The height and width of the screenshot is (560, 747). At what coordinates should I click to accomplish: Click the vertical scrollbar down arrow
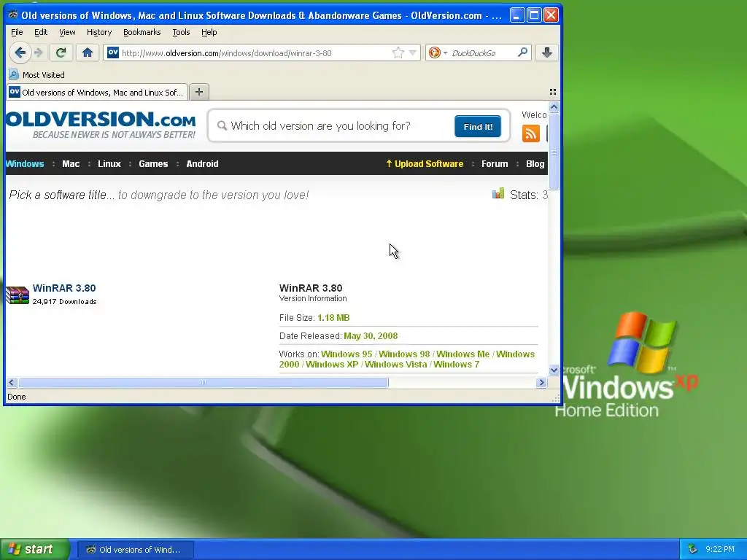pos(554,370)
